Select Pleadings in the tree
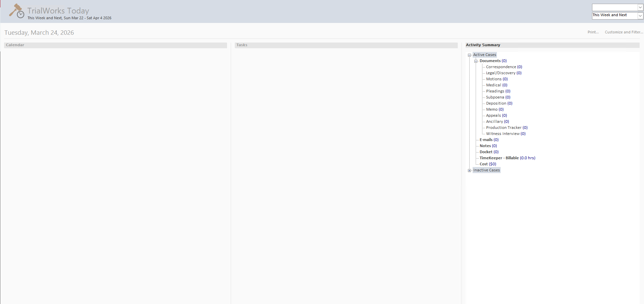Image resolution: width=644 pixels, height=304 pixels. point(498,91)
